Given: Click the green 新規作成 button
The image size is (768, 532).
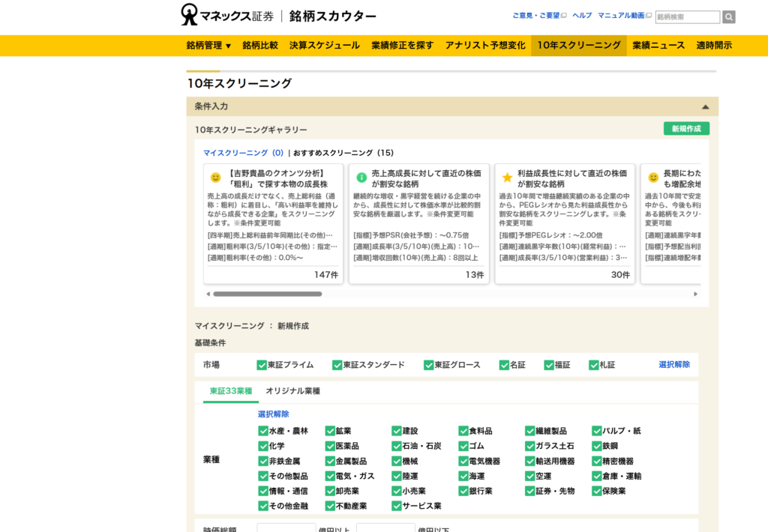Looking at the screenshot, I should click(686, 129).
